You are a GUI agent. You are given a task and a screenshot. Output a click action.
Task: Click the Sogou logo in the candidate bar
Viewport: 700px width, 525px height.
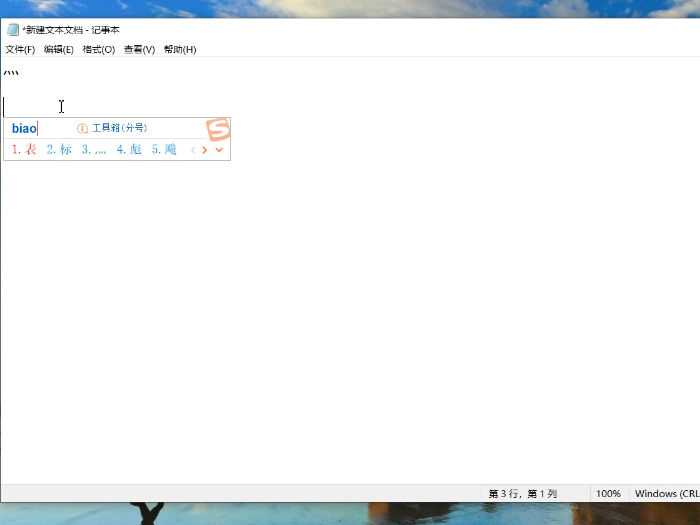click(x=218, y=129)
